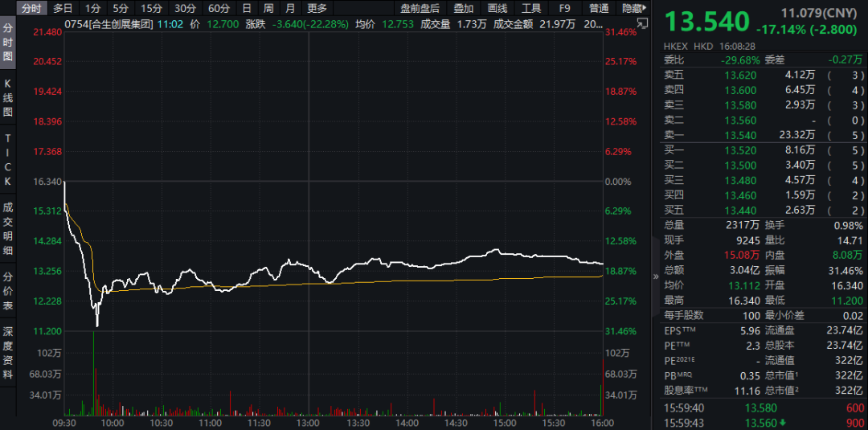Click the 卖一 13.540 ask price row
Screen dimensions: 868x430
pos(764,135)
